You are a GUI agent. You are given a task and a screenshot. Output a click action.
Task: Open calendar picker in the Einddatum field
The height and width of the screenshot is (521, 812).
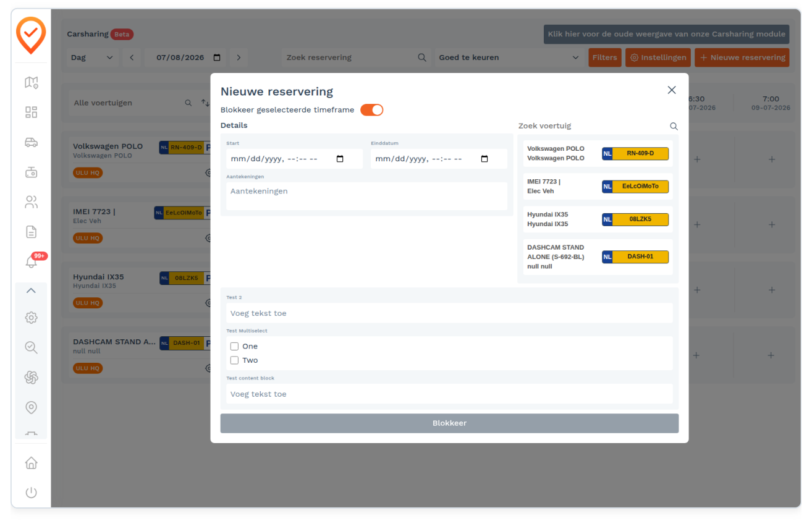pos(484,159)
